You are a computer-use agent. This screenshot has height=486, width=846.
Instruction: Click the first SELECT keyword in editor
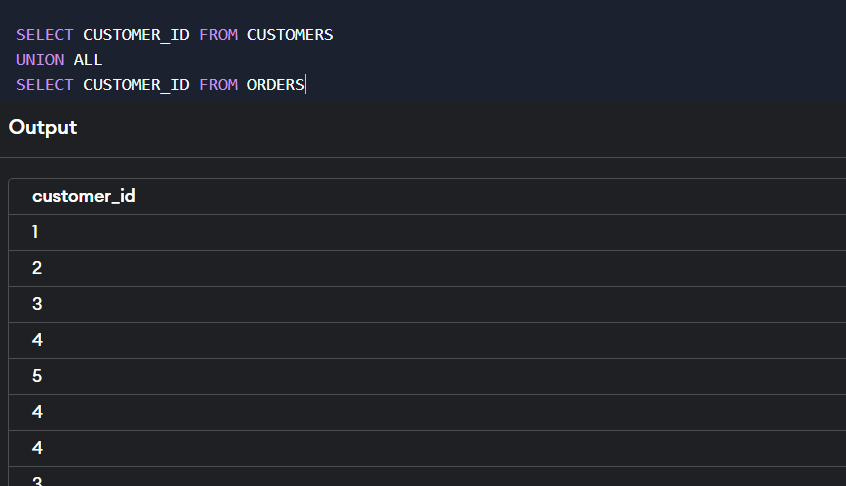[x=44, y=35]
